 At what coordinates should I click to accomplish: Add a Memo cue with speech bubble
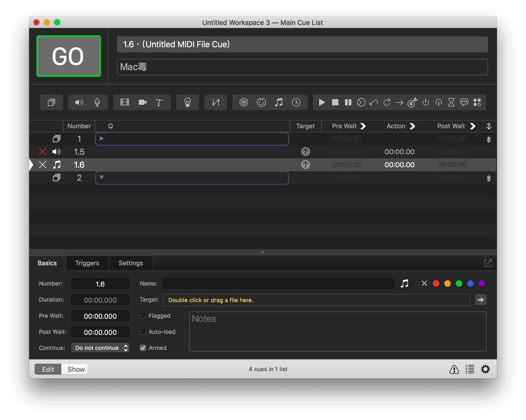click(464, 102)
